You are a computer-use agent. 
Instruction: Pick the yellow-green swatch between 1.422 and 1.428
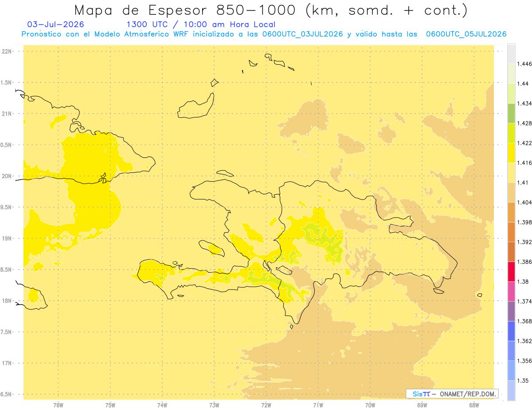click(x=511, y=133)
